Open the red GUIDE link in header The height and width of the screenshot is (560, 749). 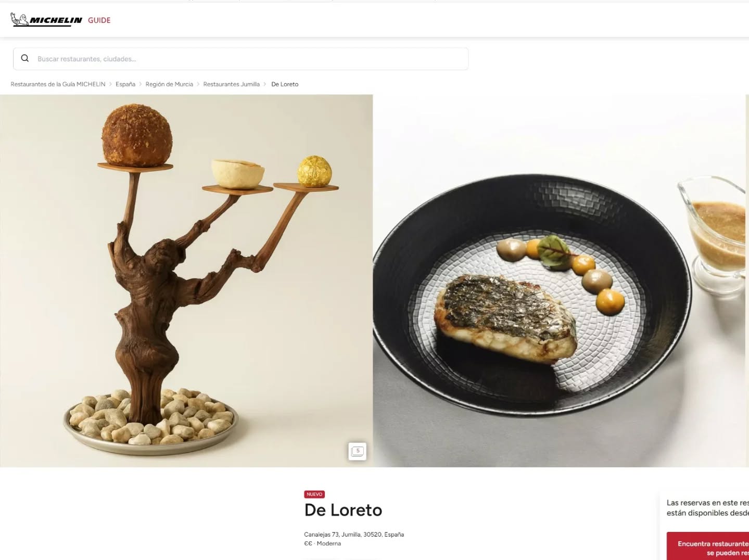[x=99, y=20]
